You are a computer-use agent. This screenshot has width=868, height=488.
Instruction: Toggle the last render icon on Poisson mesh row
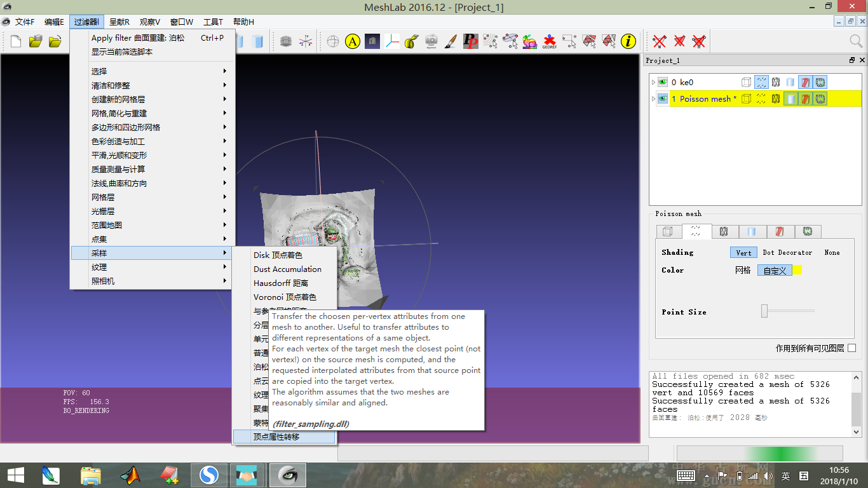820,98
